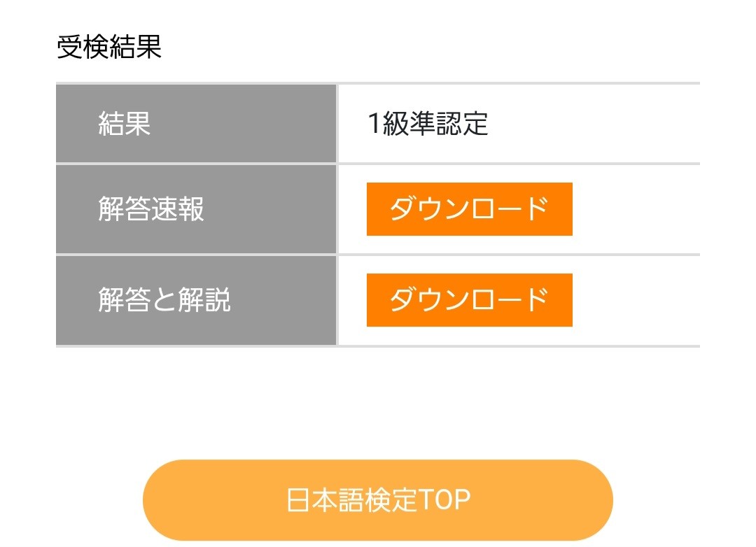756x547 pixels.
Task: Open the answers and explanations download
Action: (469, 300)
